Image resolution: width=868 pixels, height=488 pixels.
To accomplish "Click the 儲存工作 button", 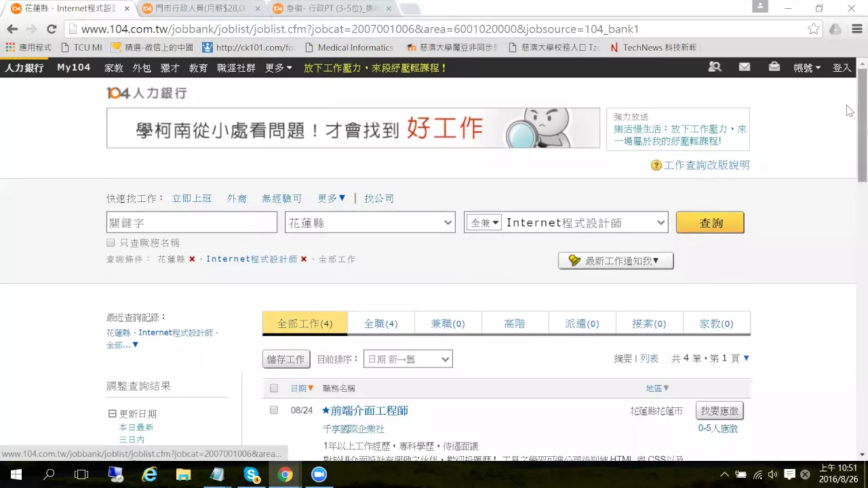I will point(286,359).
